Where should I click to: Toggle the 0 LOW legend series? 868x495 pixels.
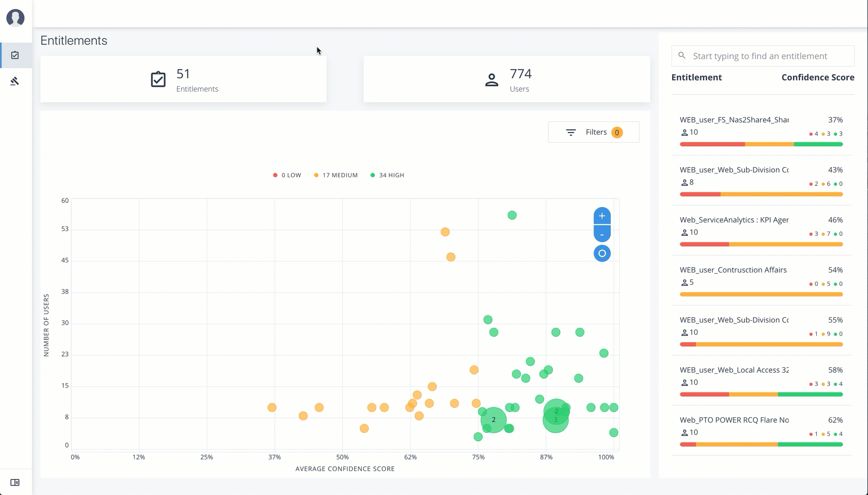point(287,175)
